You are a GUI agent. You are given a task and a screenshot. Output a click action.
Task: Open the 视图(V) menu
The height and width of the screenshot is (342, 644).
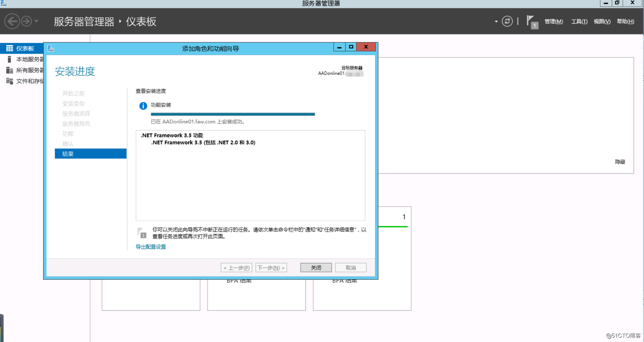pos(602,22)
